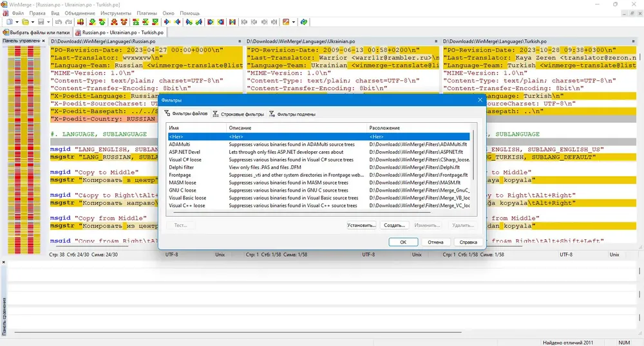Click the Undo arrow in toolbar
Screen dimensions: 644x346
(x=59, y=22)
